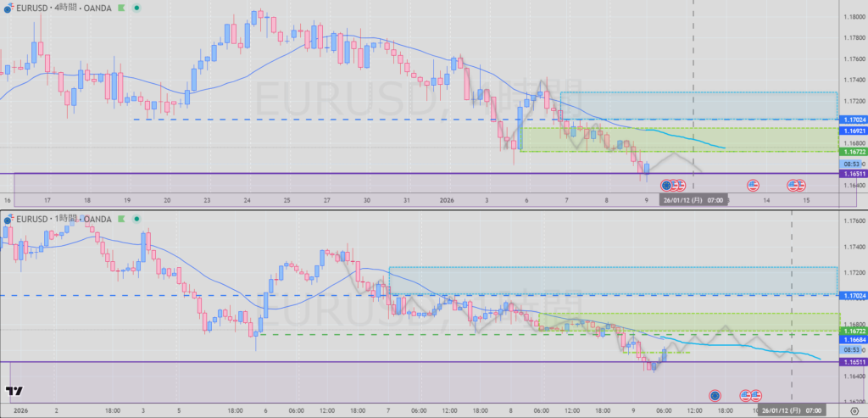Select the 1.16511 purple price label on lower axis
Screen dimensions: 868x418
[x=852, y=362]
